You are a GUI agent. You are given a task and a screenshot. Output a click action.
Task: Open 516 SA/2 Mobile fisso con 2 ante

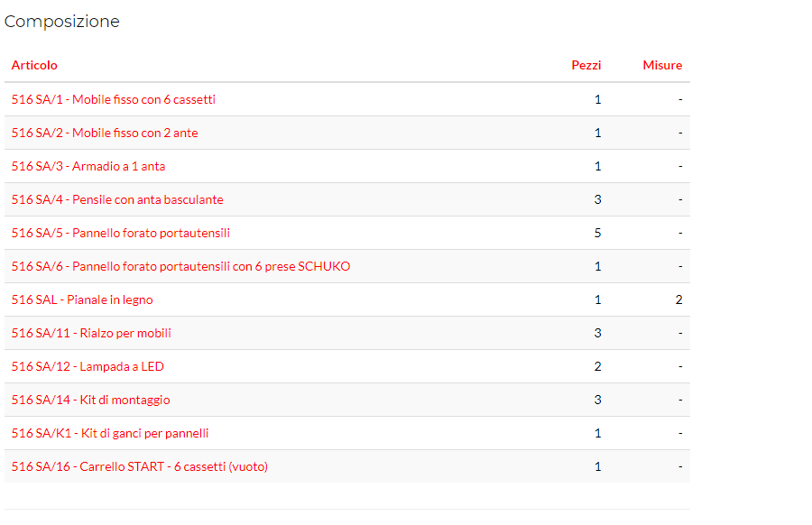coord(105,133)
